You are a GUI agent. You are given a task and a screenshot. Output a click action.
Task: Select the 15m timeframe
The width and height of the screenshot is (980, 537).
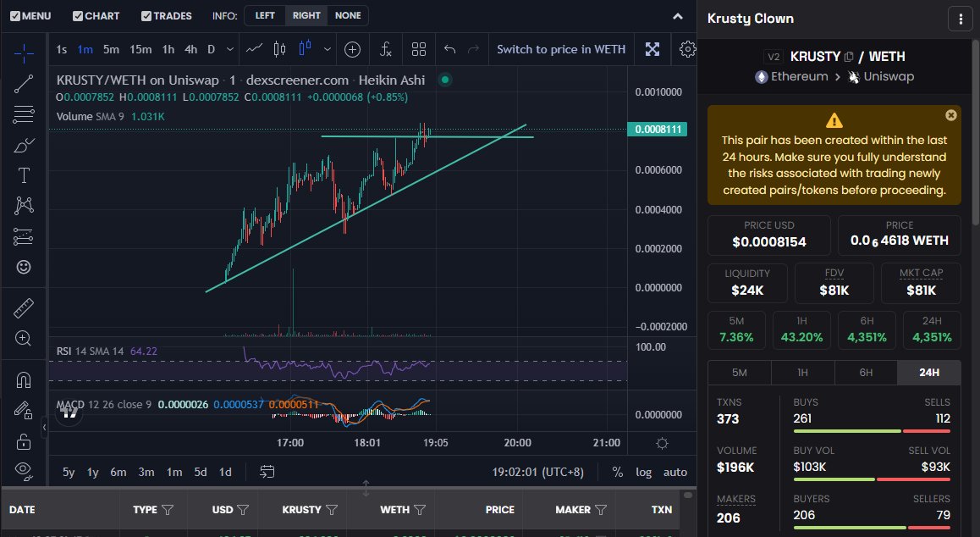click(x=140, y=49)
